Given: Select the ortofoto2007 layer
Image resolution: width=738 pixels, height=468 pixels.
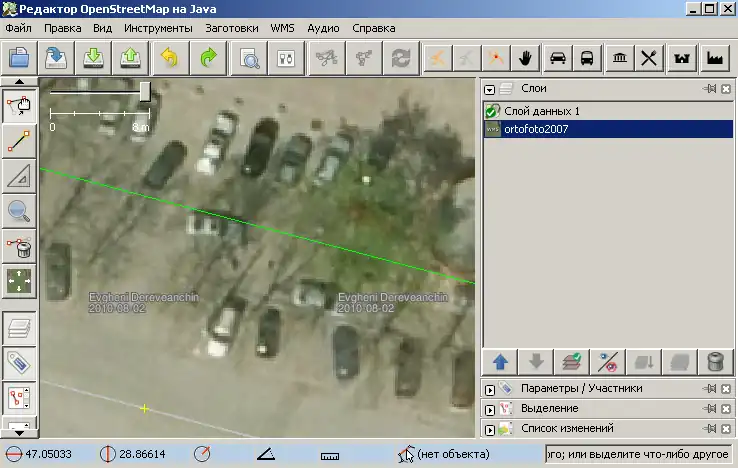Looking at the screenshot, I should (536, 129).
